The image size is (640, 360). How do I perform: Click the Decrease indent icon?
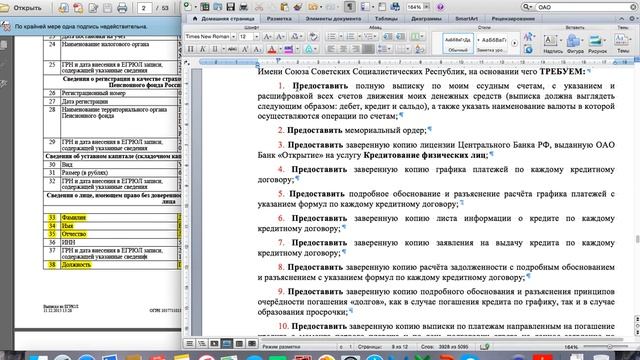pos(388,37)
